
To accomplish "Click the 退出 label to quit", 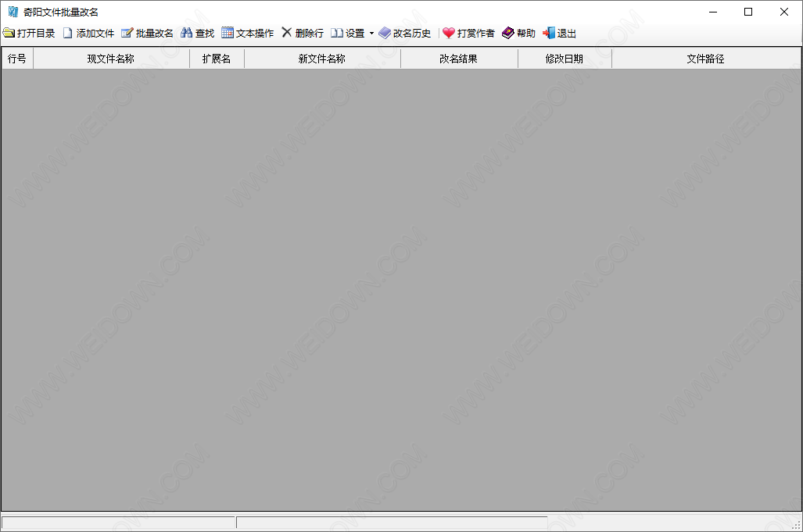I will (x=567, y=34).
